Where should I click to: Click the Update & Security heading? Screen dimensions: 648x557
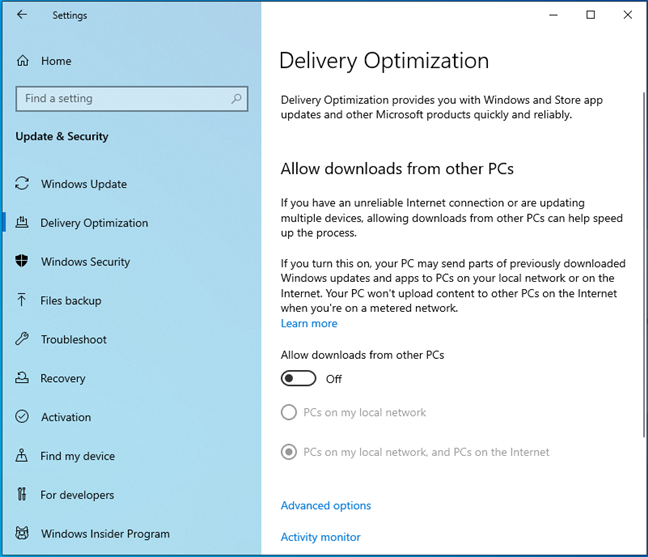click(x=62, y=136)
